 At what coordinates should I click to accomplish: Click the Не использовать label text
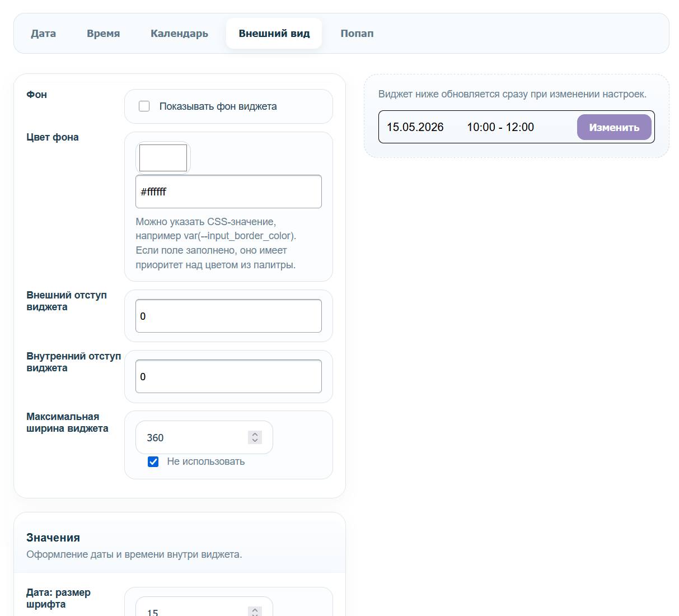coord(206,461)
